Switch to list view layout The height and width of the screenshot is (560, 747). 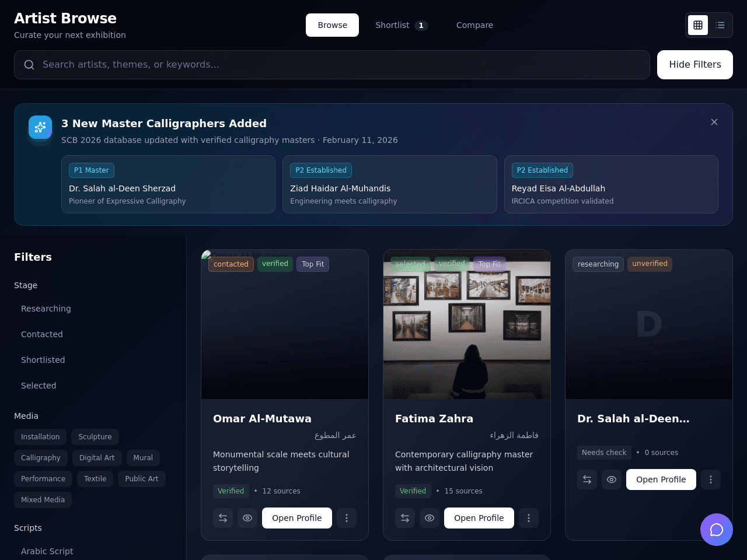tap(720, 25)
